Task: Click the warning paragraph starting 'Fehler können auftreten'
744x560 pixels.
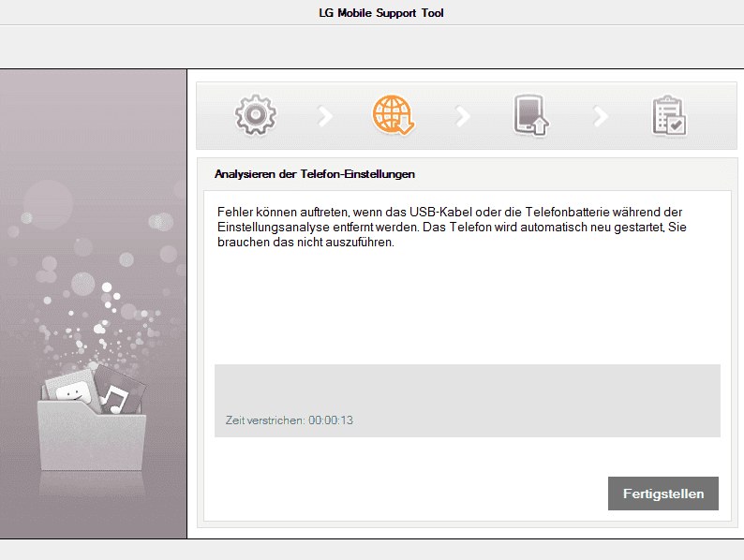Action: (x=452, y=228)
